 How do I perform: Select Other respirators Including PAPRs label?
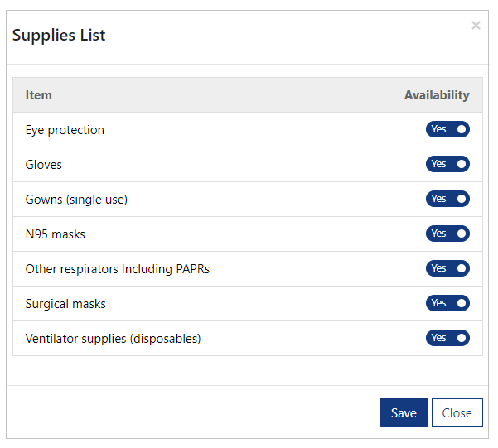pyautogui.click(x=118, y=269)
